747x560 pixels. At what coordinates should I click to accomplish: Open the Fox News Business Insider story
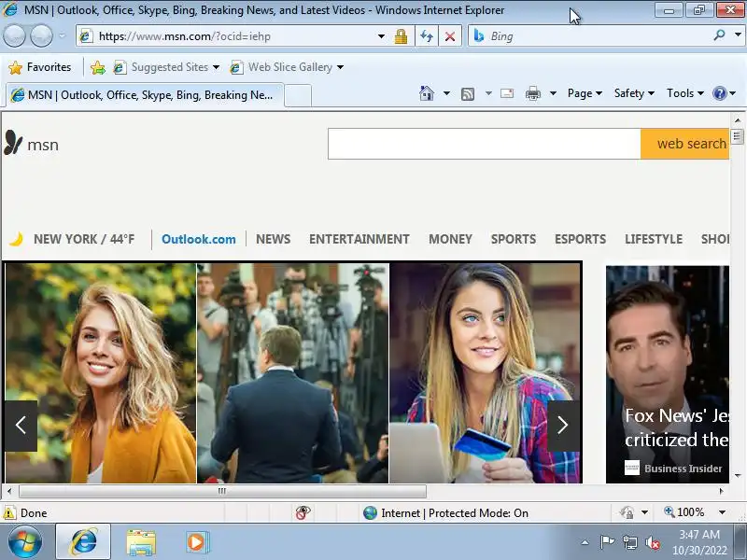[x=668, y=374]
